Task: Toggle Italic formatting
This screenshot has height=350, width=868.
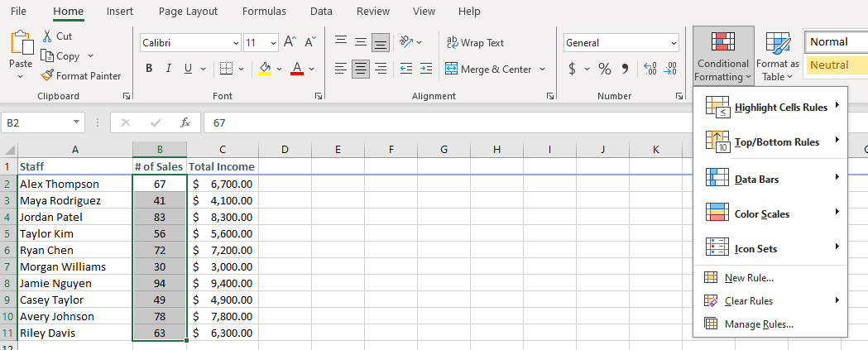Action: point(168,69)
